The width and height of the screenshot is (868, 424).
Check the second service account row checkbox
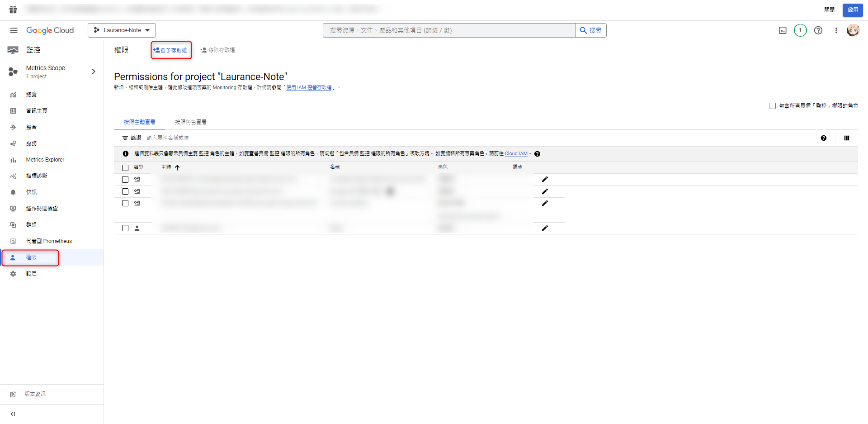coord(125,191)
